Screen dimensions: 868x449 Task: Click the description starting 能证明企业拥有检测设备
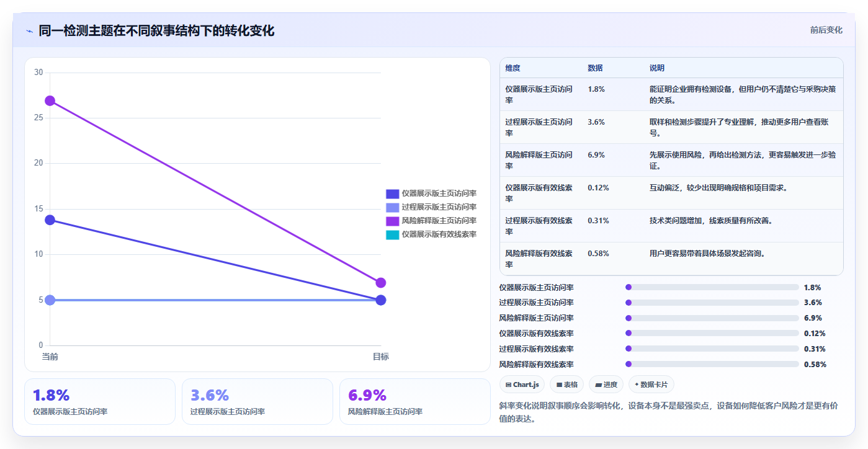[743, 94]
